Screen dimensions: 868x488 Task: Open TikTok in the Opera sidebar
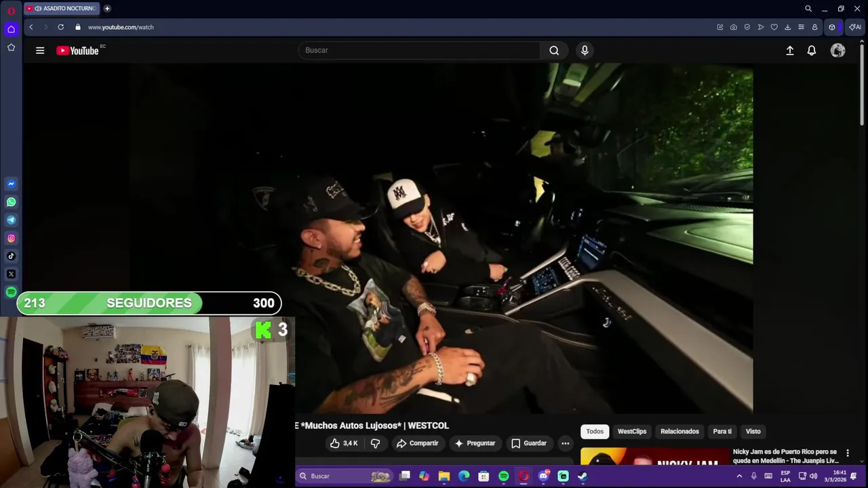(x=11, y=256)
